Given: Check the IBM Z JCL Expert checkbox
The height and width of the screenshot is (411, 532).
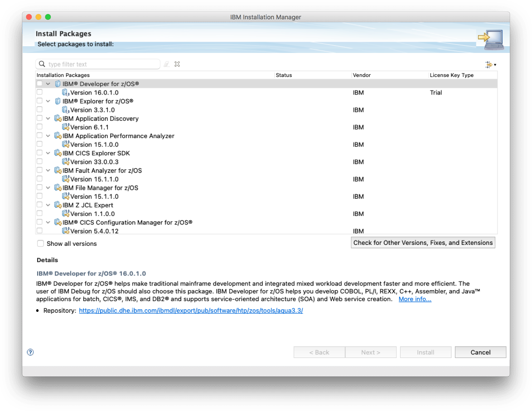Looking at the screenshot, I should point(40,204).
